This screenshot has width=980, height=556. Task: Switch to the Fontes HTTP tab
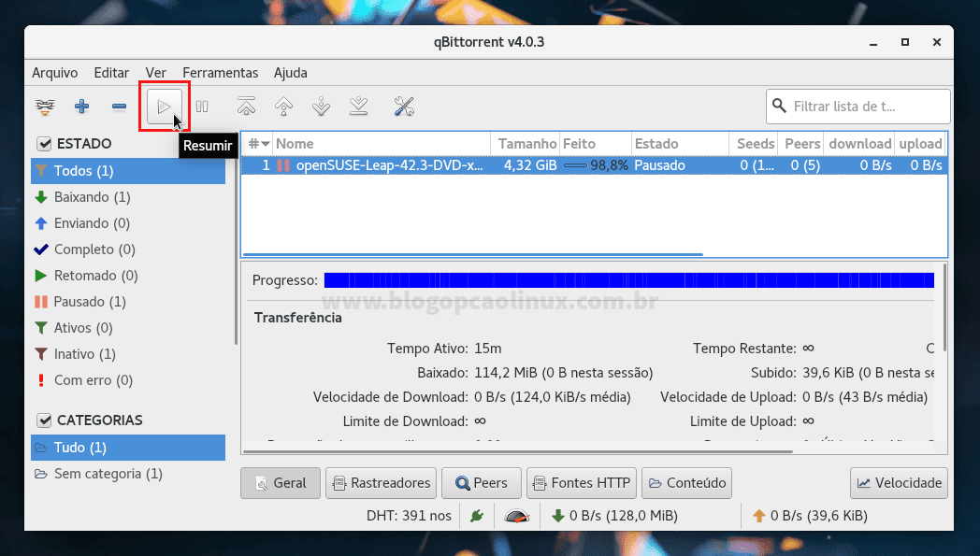(x=582, y=483)
